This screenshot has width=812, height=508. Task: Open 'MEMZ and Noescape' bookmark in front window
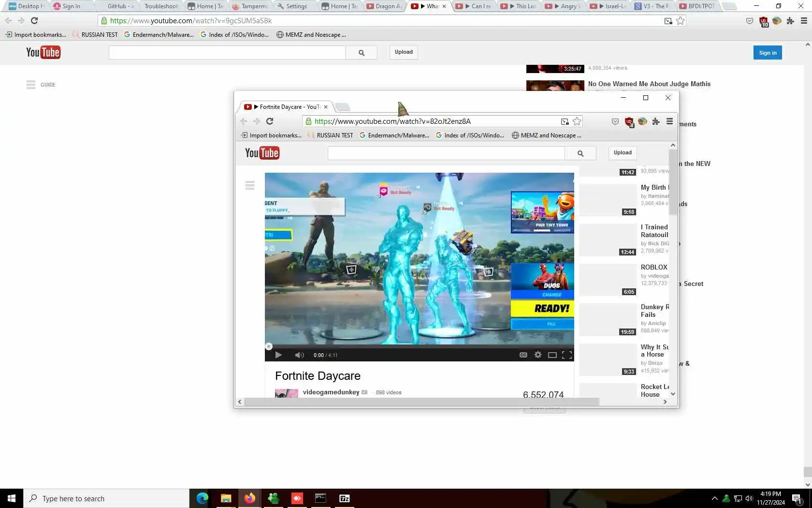(547, 135)
